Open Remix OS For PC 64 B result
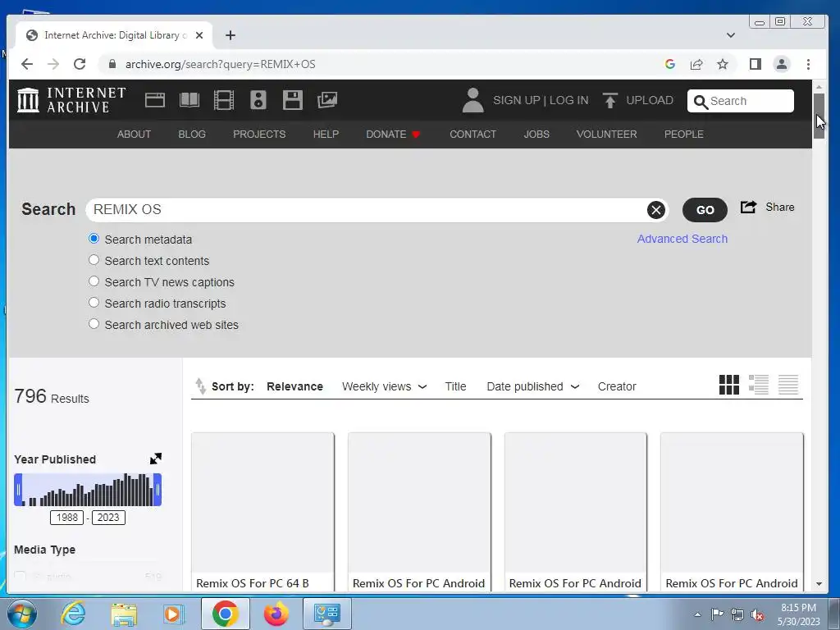Screen dimensions: 840x630 pyautogui.click(x=262, y=512)
